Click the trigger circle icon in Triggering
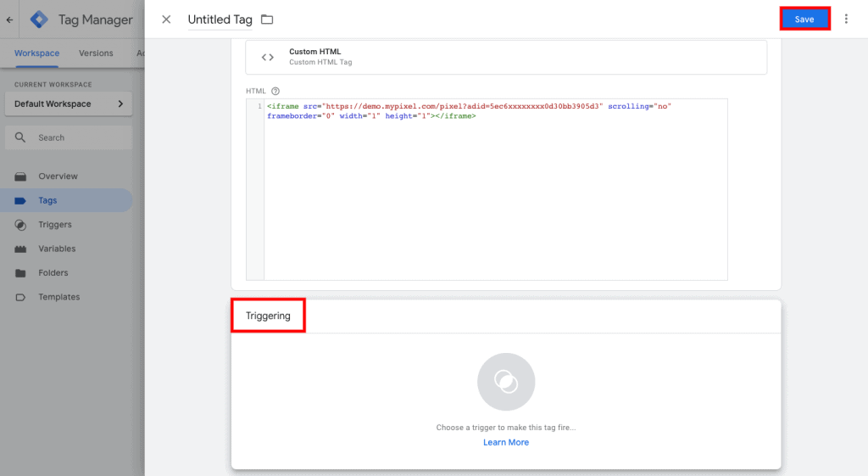 [x=506, y=382]
